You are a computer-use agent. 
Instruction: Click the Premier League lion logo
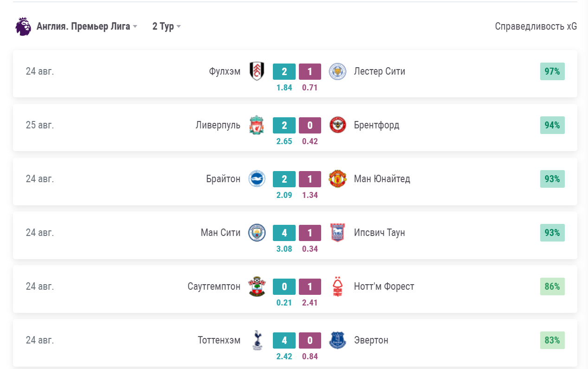[x=23, y=26]
